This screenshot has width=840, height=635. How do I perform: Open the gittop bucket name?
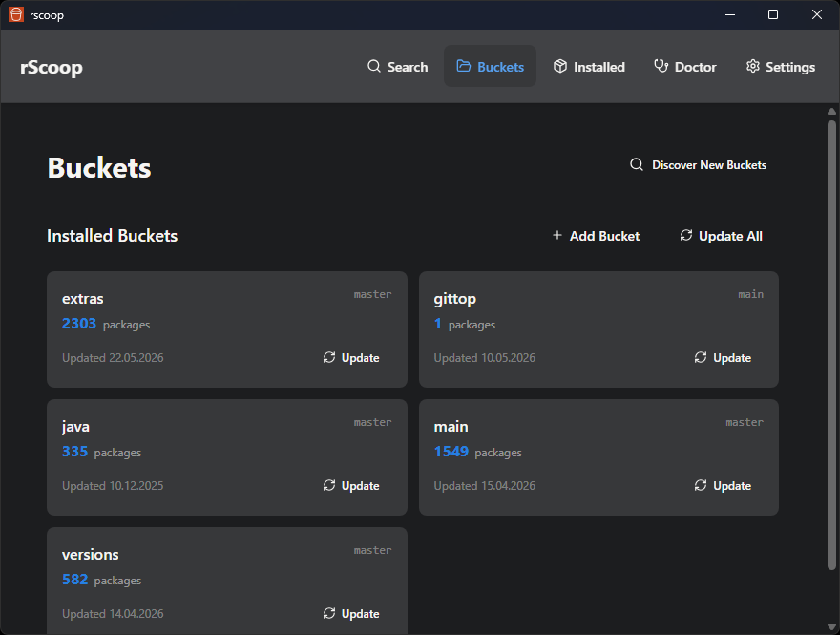454,299
